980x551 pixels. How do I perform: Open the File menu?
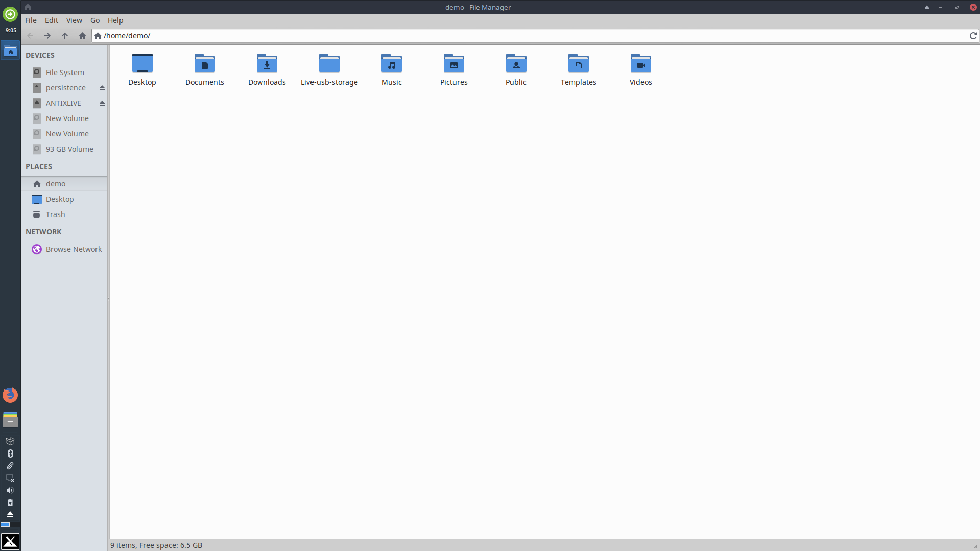coord(31,20)
